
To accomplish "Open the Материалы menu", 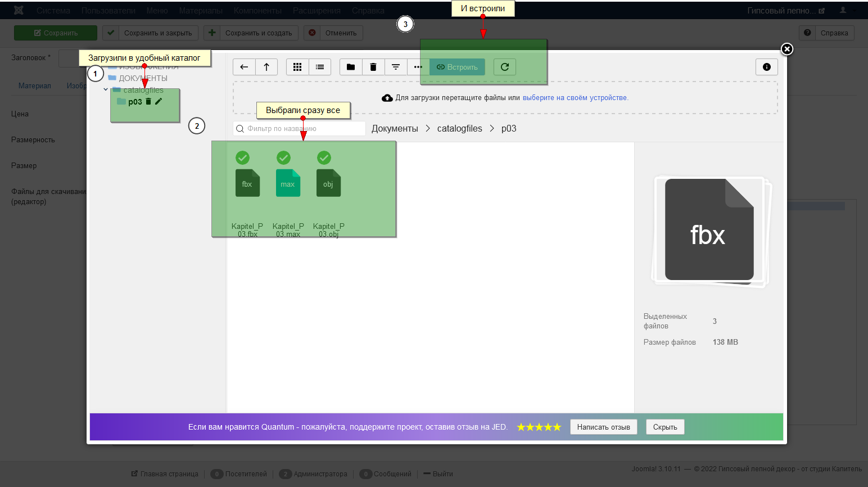I will (201, 11).
